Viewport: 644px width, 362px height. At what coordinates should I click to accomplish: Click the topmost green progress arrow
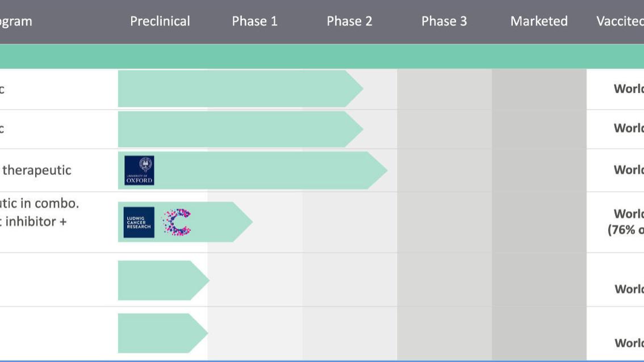(239, 89)
